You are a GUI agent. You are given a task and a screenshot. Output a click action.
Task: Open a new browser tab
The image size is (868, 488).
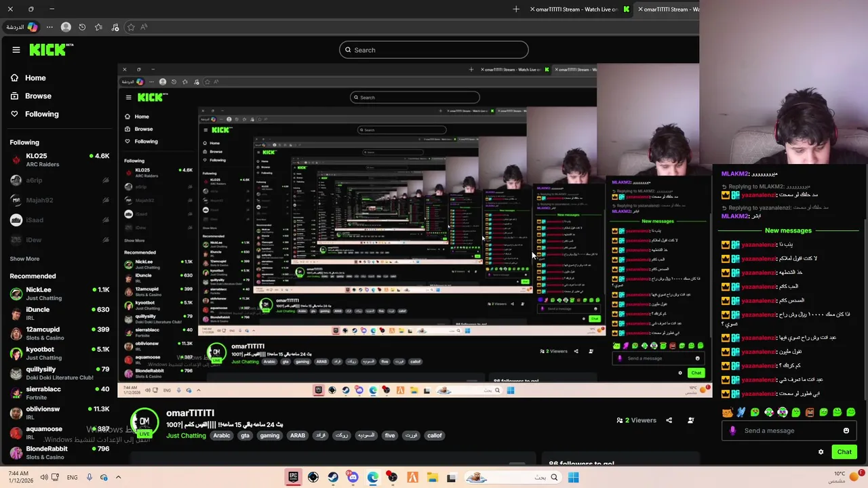(516, 9)
